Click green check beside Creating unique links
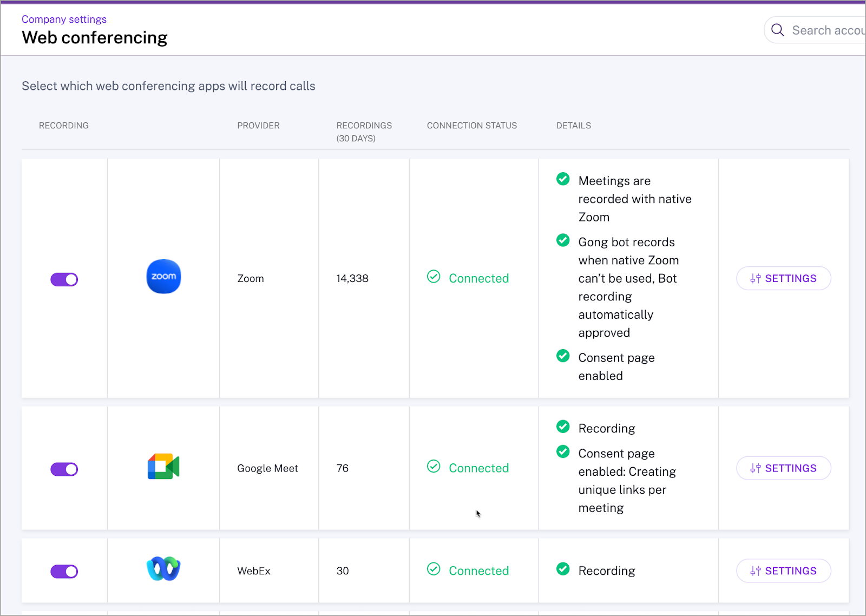The image size is (866, 616). pyautogui.click(x=563, y=451)
